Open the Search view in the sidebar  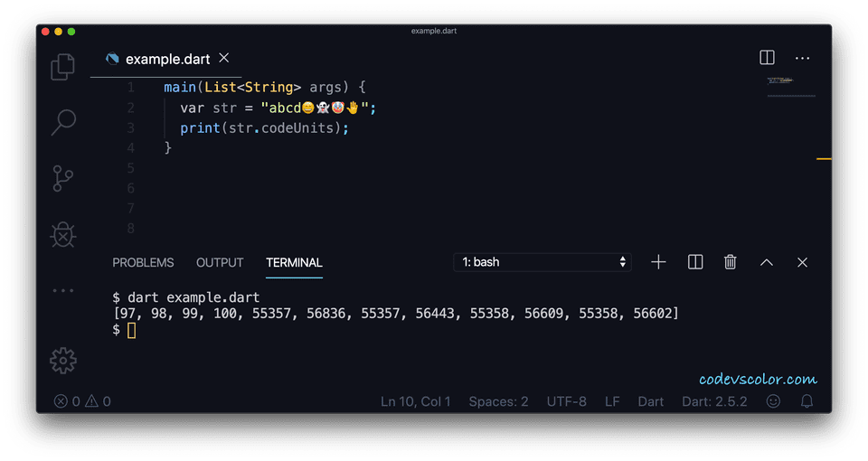[62, 122]
